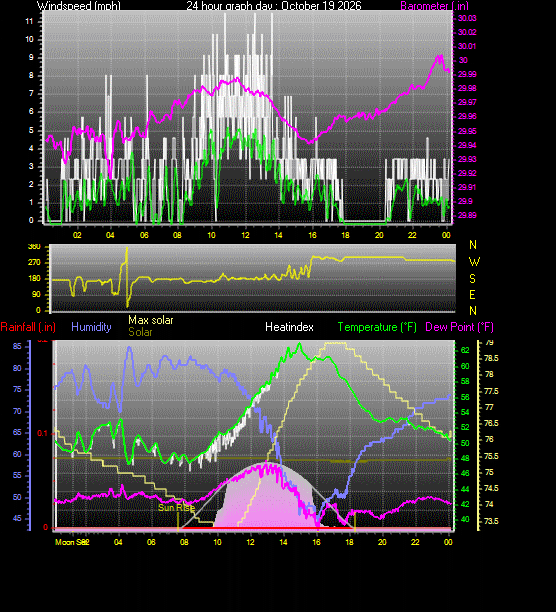Select the "Max solar" legend label

[x=151, y=320]
